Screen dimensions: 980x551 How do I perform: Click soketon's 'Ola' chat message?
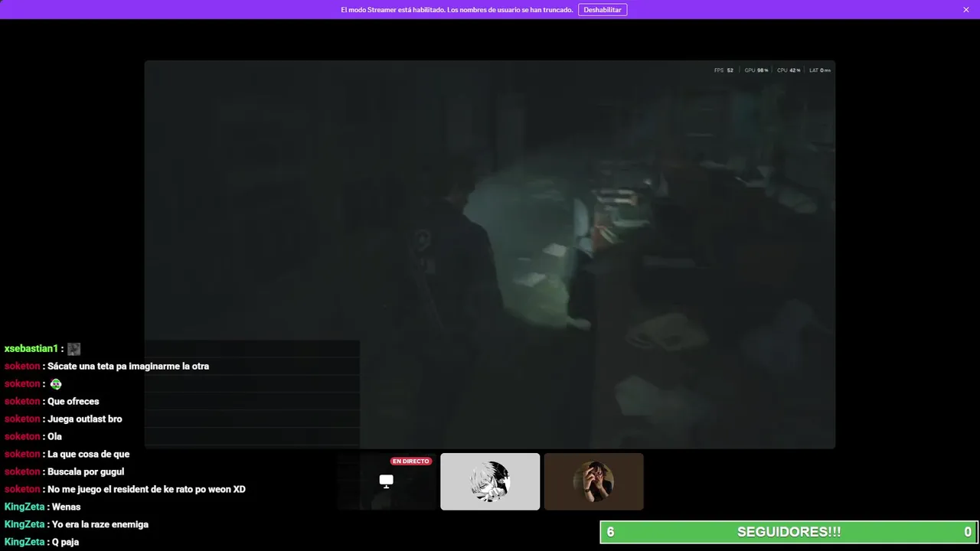point(54,437)
